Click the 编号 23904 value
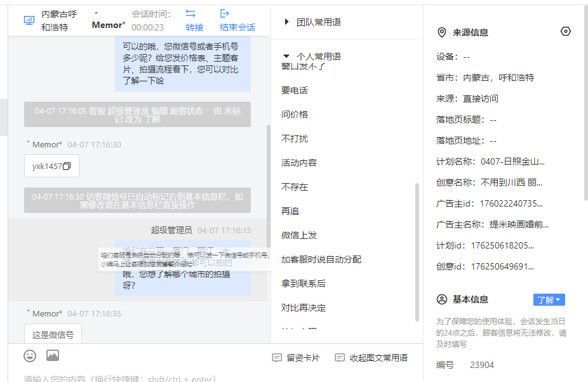Viewport: 588px width, 382px height. coord(482,365)
